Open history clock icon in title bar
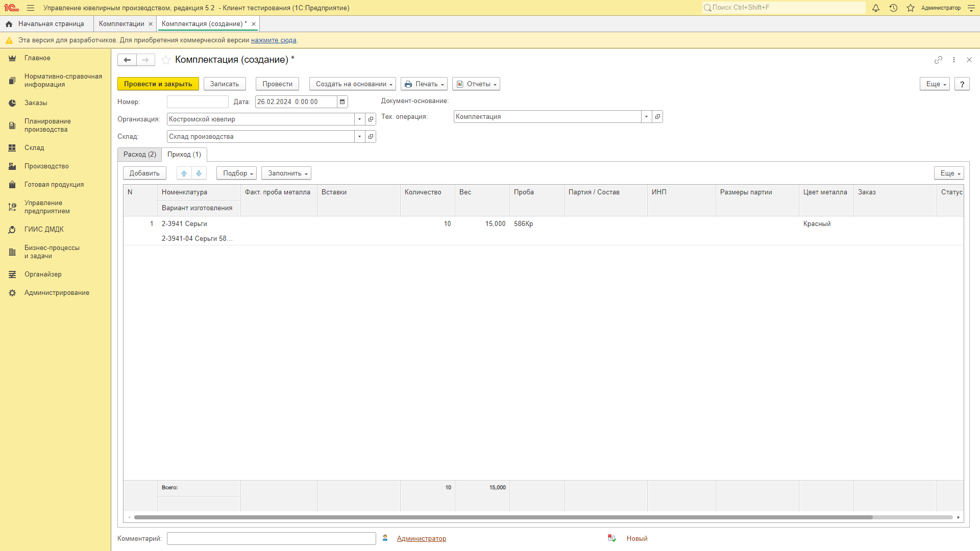The image size is (980, 551). click(x=893, y=8)
